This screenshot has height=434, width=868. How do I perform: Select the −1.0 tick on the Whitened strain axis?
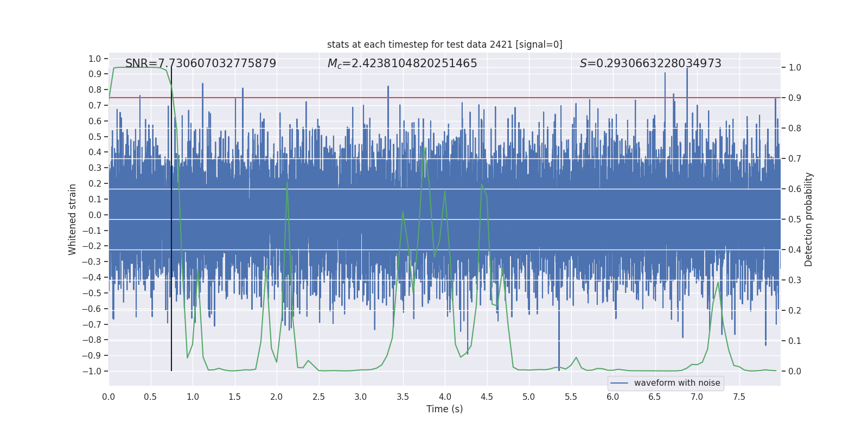click(x=92, y=371)
